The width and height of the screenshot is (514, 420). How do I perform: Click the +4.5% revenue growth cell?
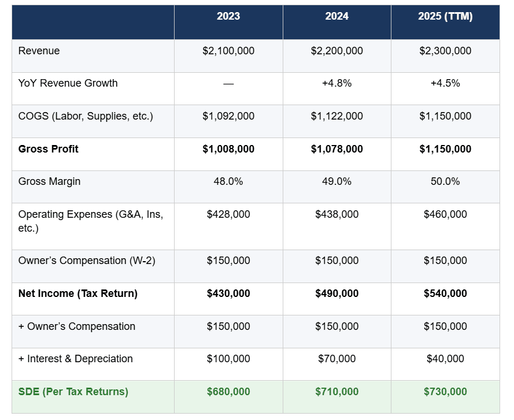point(445,83)
